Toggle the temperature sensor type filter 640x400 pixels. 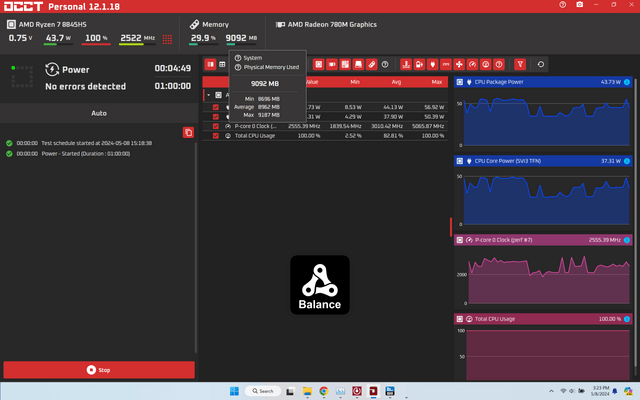[x=406, y=64]
